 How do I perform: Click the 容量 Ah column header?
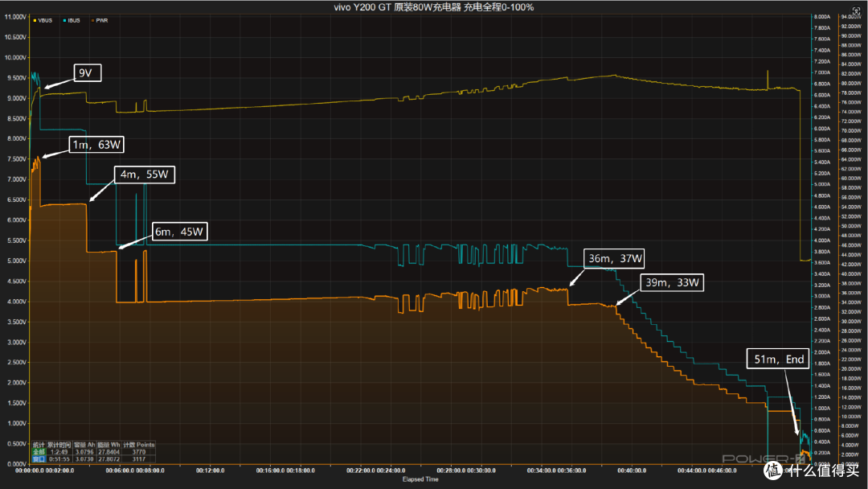84,445
